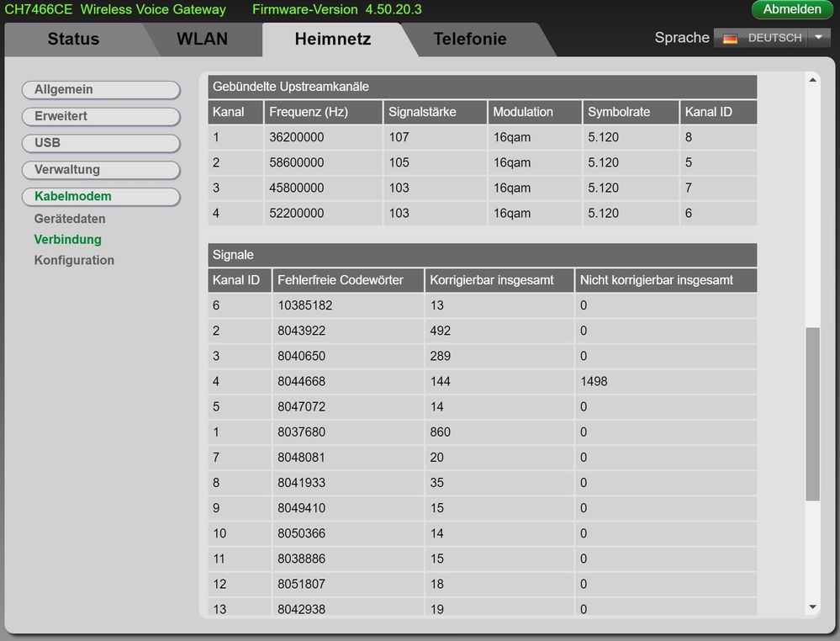
Task: Click correctable value 35
Action: [x=436, y=483]
